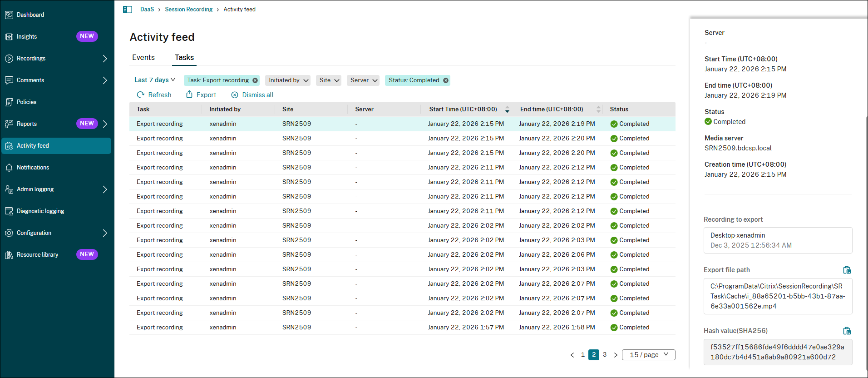Click Dismiss all
The image size is (868, 378).
[x=252, y=95]
